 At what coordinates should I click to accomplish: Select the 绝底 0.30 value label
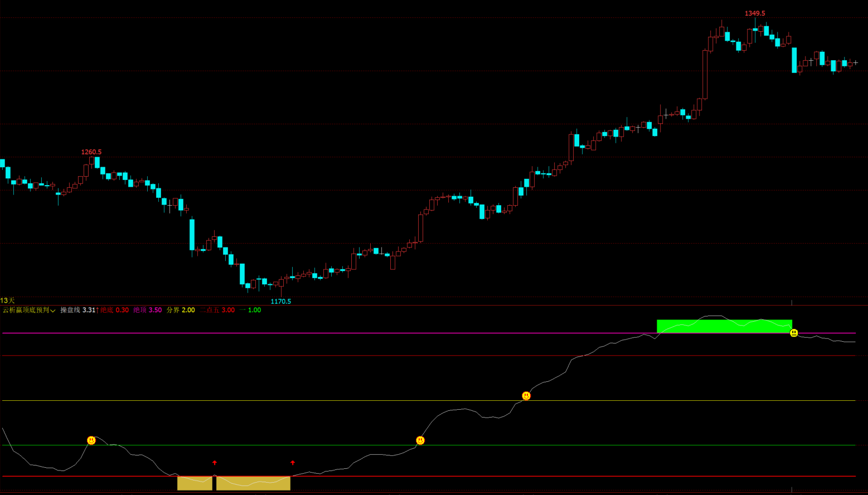tap(114, 310)
